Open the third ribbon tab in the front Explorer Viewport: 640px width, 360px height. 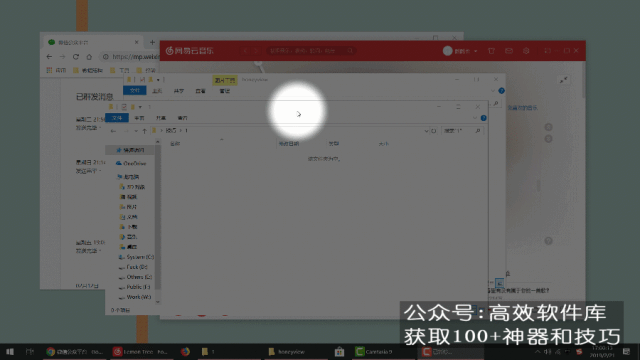tap(161, 118)
